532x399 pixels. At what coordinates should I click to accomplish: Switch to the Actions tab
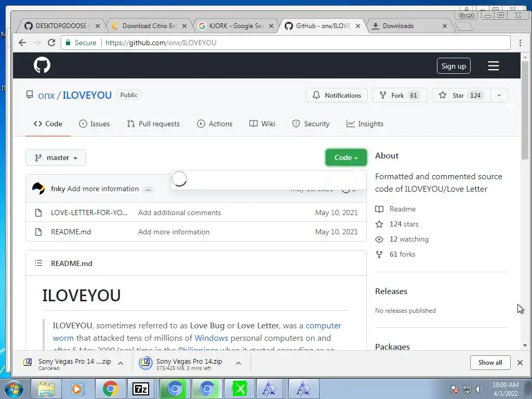point(215,124)
